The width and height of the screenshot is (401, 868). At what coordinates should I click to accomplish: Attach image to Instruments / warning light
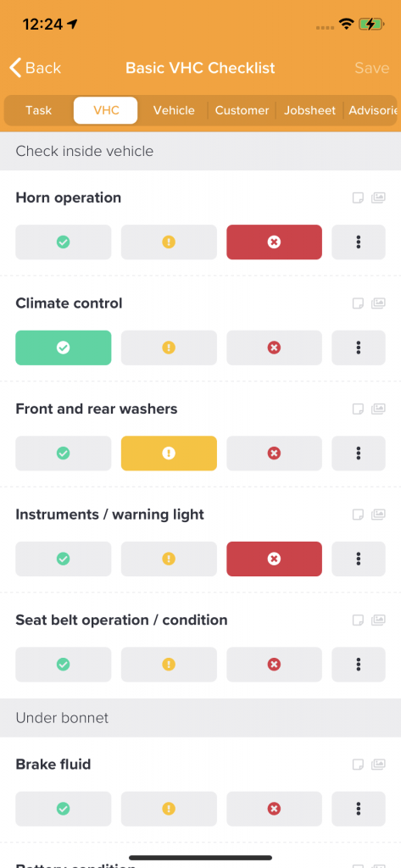click(x=378, y=515)
